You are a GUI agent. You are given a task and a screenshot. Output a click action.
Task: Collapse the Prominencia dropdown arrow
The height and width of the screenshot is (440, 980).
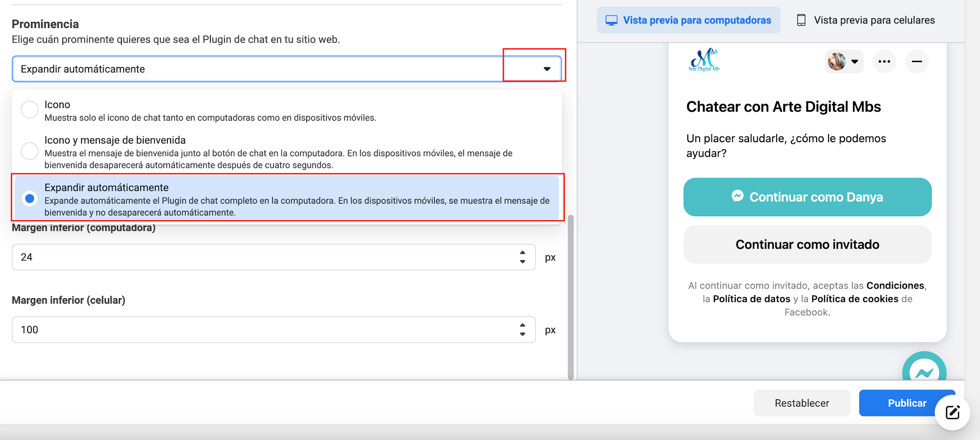pos(547,69)
